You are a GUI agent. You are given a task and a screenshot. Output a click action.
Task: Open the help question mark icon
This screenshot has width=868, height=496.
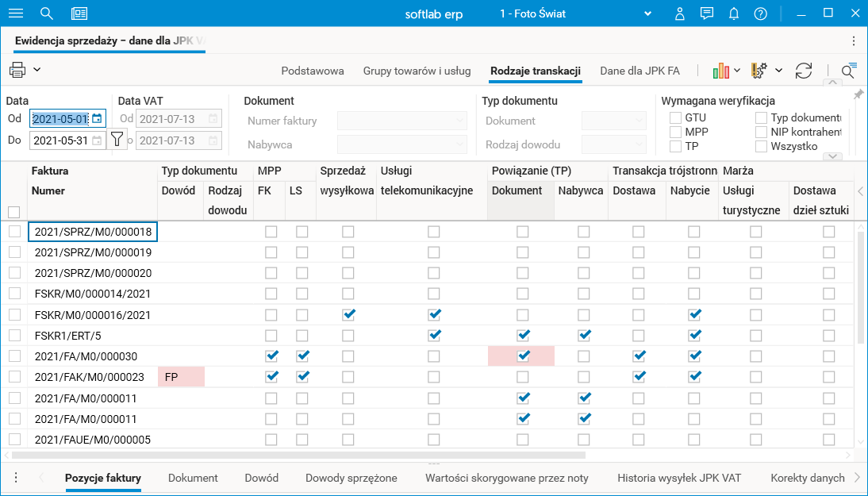pos(761,13)
